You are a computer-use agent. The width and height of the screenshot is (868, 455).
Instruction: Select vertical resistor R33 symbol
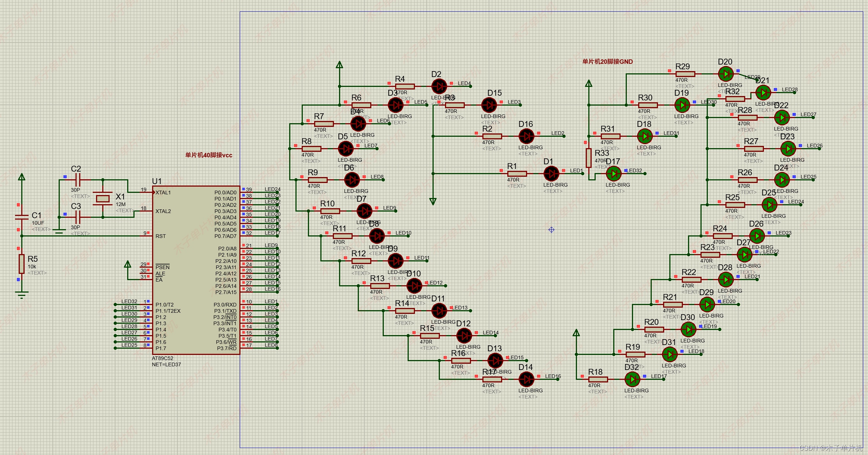pos(589,158)
